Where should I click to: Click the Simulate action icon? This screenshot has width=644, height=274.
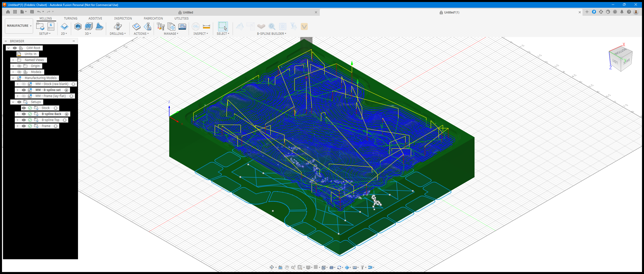click(136, 26)
